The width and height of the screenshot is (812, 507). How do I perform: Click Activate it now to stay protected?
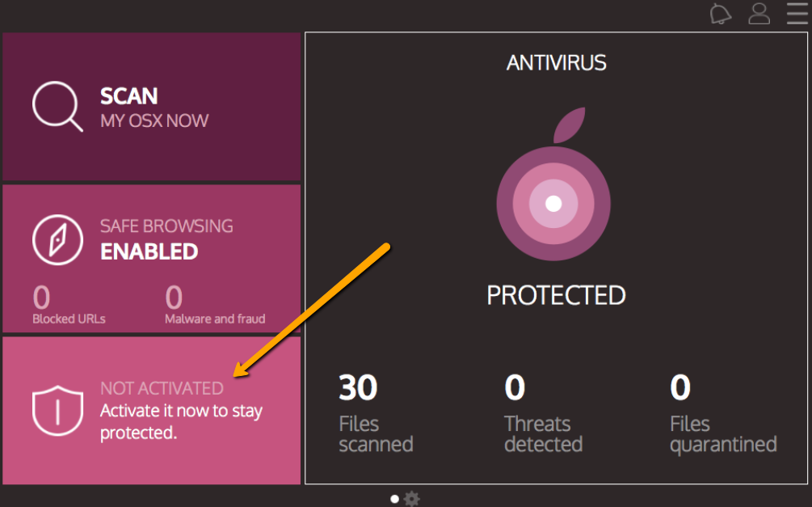(x=181, y=421)
